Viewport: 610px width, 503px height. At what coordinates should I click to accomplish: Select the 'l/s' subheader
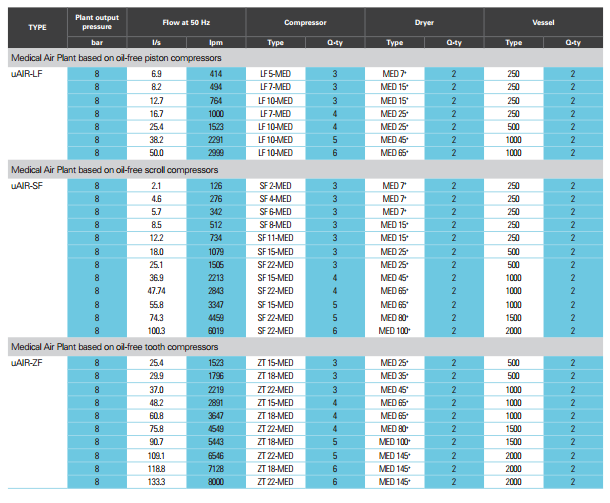pos(156,42)
